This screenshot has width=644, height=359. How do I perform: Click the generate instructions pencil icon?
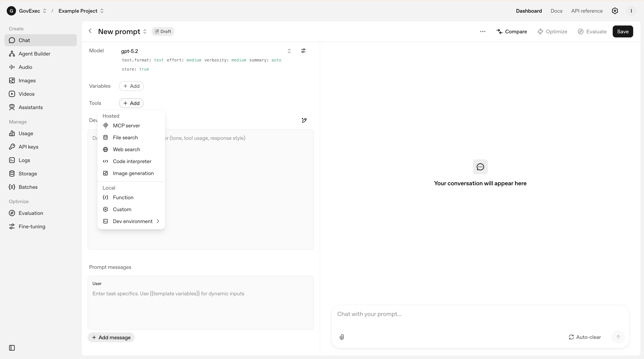point(304,120)
